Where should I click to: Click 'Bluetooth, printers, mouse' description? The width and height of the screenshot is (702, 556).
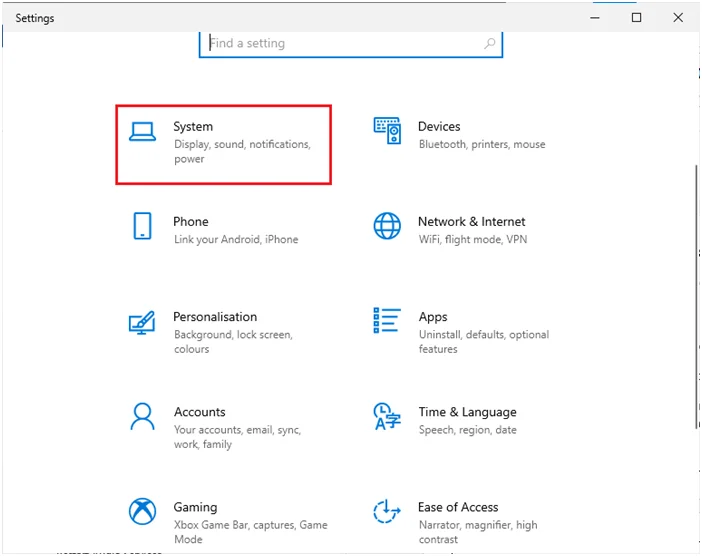482,145
